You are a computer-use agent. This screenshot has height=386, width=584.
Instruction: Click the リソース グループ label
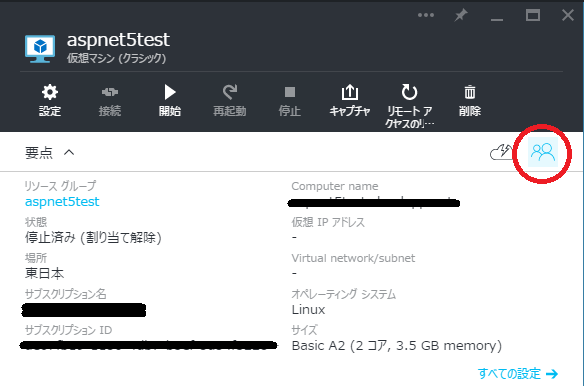pyautogui.click(x=60, y=186)
